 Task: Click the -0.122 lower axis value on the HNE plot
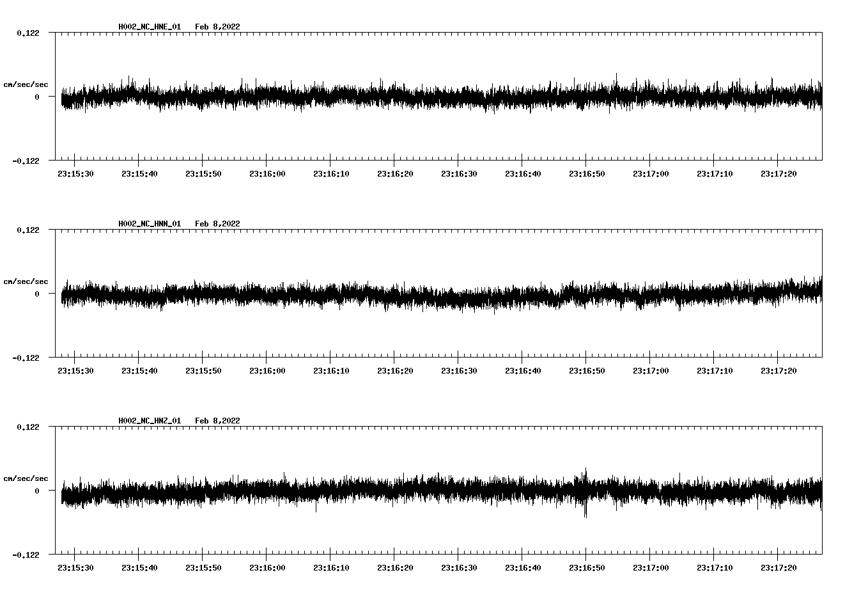point(26,161)
